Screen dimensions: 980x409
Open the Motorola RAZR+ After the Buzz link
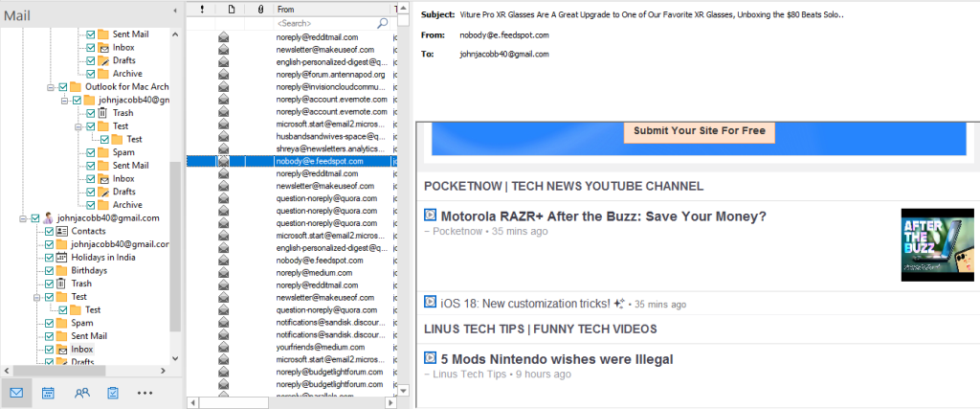pos(603,216)
